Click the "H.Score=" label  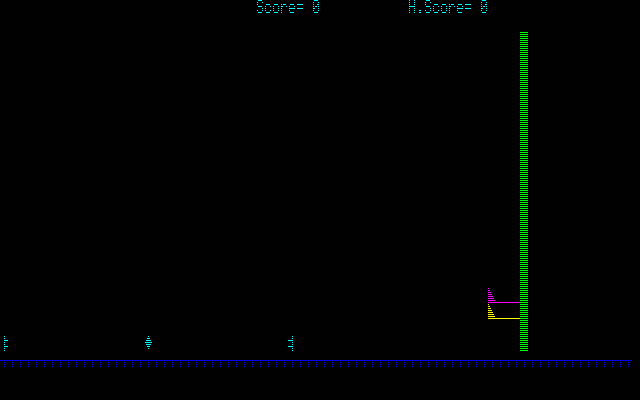pyautogui.click(x=440, y=8)
